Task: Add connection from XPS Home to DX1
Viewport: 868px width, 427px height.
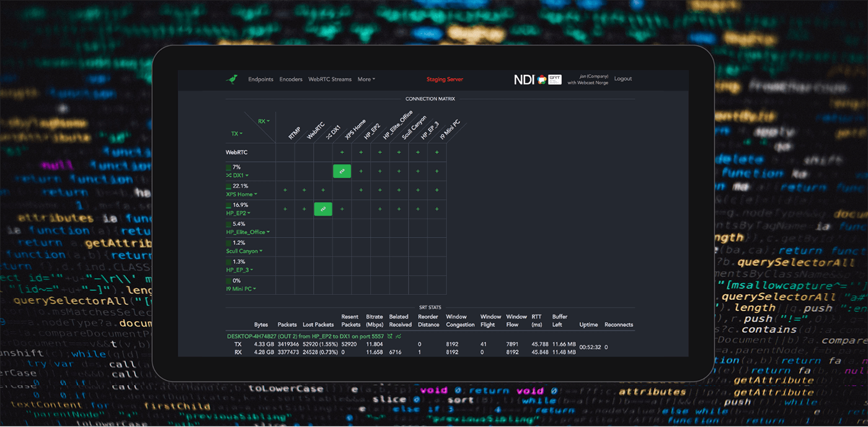Action: 323,190
